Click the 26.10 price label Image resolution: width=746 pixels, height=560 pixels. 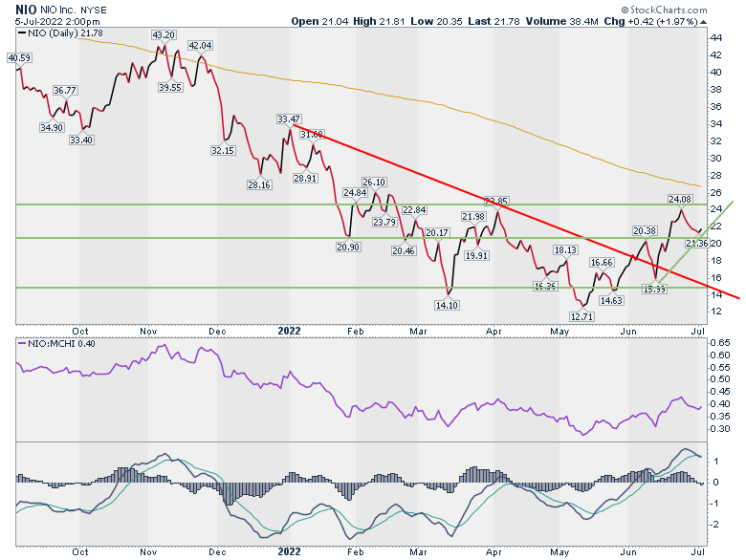[374, 183]
